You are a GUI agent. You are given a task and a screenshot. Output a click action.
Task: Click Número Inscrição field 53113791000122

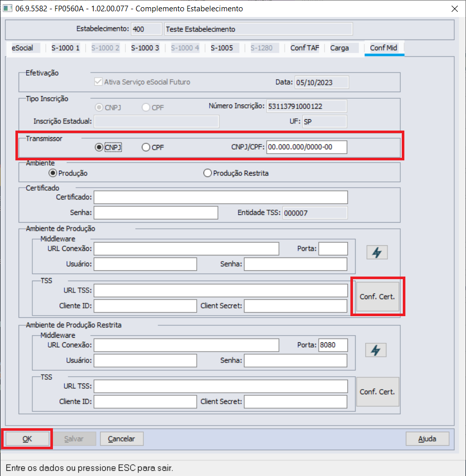(307, 106)
